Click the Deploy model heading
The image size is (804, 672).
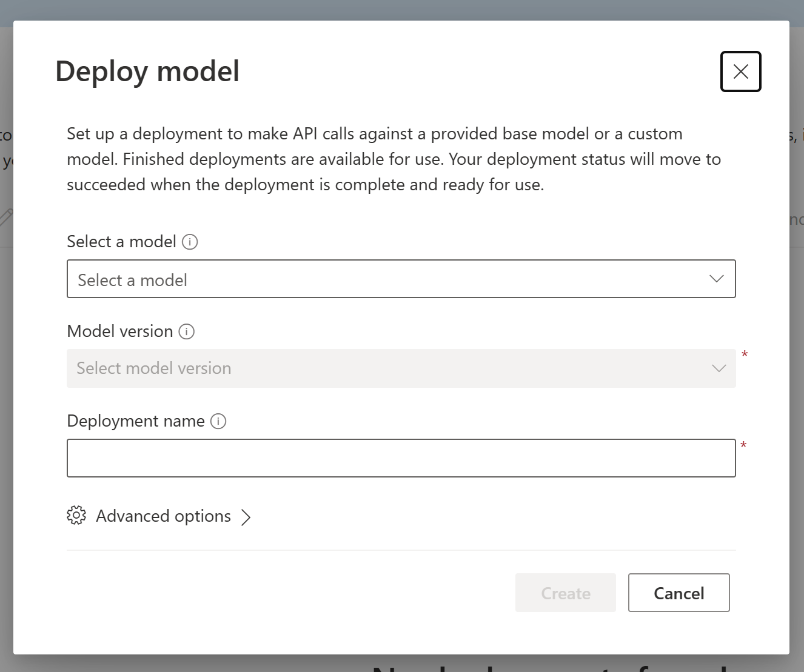click(147, 72)
